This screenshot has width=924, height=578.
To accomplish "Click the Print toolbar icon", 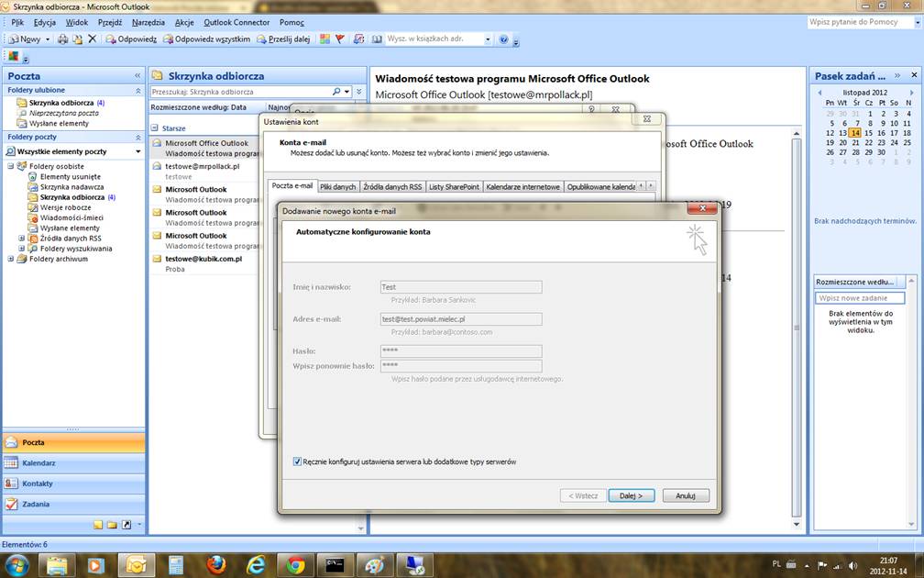I will coord(62,39).
